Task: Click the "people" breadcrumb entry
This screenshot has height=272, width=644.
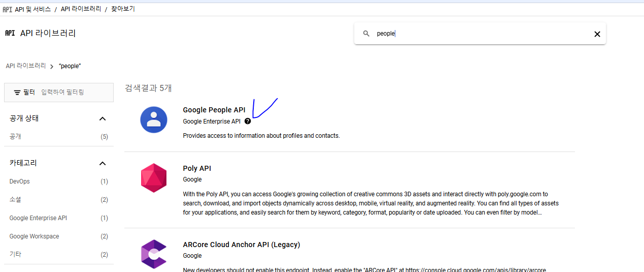Action: pos(70,66)
